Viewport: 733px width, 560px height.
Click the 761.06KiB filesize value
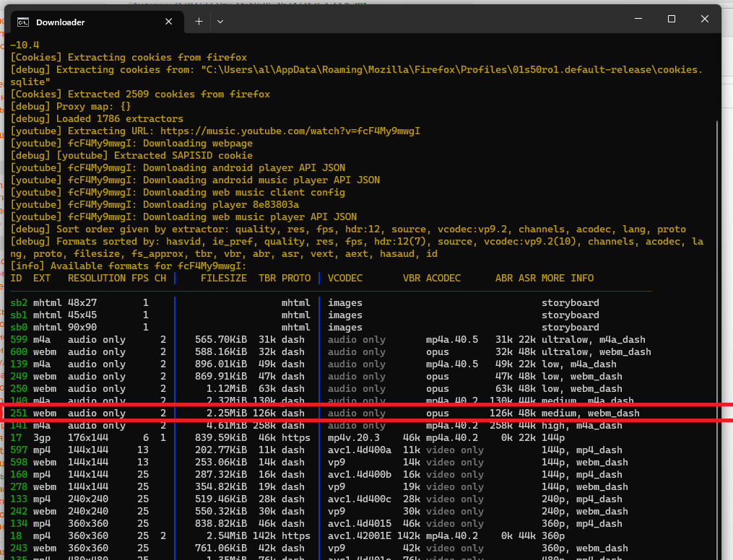click(221, 548)
